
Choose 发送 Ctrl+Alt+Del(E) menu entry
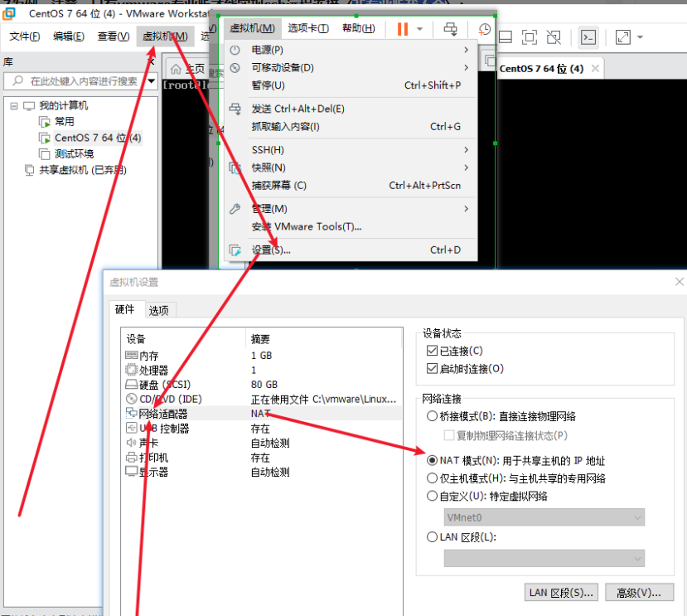click(351, 109)
